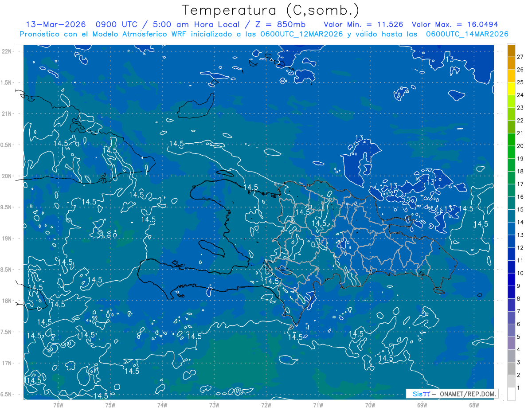Click the '1.5N' latitude axis label
Viewport: 532px width, 411px height.
click(6, 82)
